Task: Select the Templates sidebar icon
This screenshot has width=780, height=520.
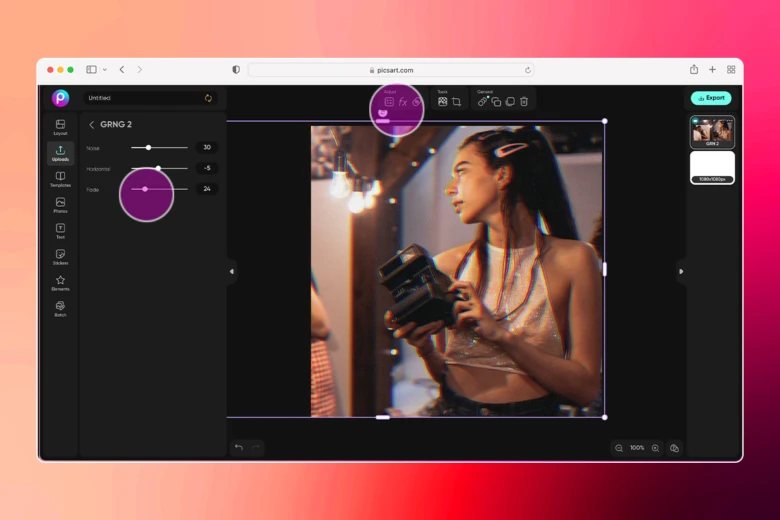Action: coord(60,178)
